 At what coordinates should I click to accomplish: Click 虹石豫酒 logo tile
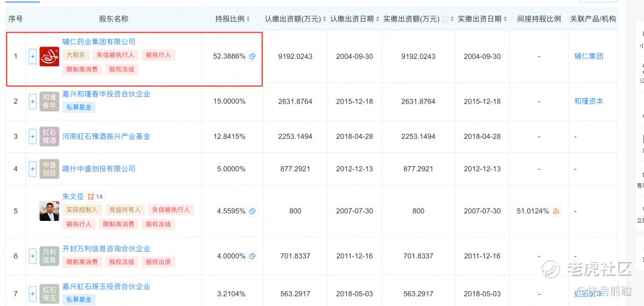pyautogui.click(x=49, y=136)
